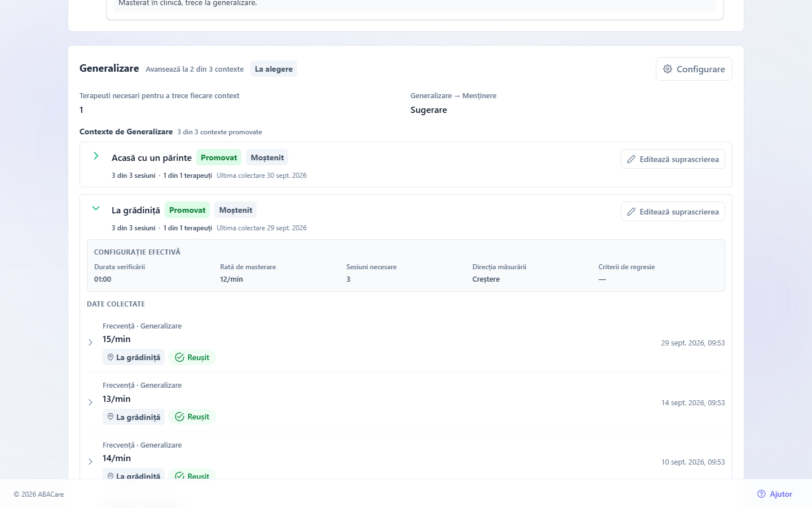Click the 'Contexte de Generalizare' label

(x=126, y=132)
